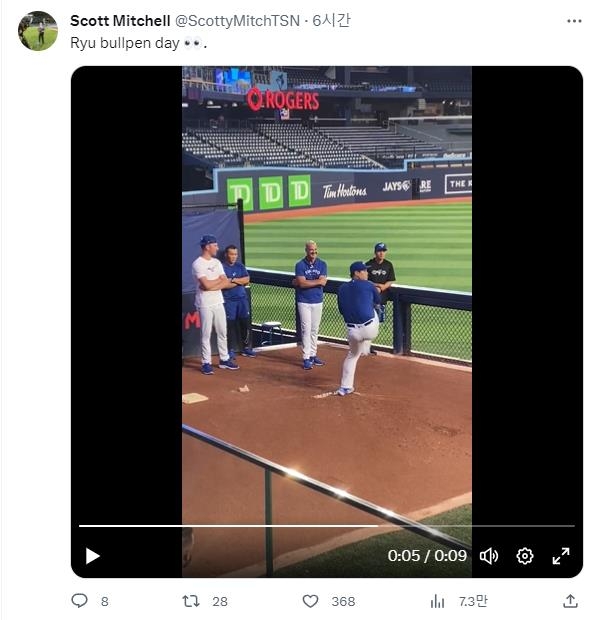Click the 0:05 / 0:09 time display
Screen dimensions: 600x620
[x=427, y=556]
